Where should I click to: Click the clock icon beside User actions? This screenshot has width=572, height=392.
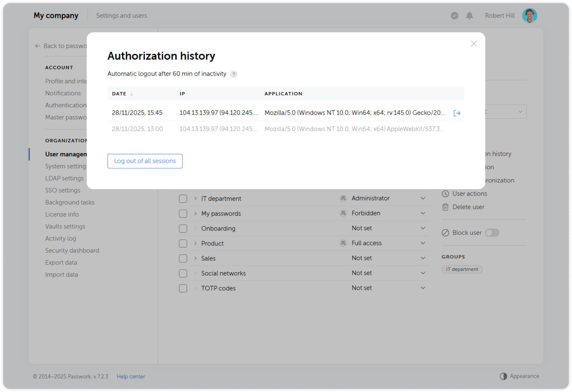coord(445,193)
